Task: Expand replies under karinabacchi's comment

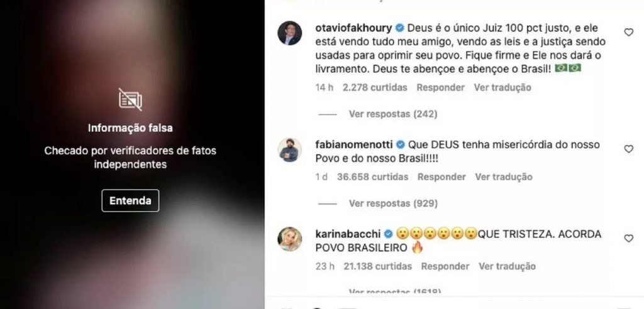Action: 394,292
